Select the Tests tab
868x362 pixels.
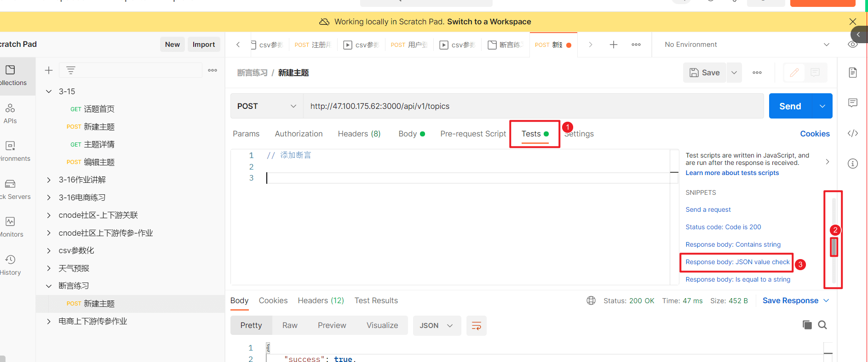click(535, 134)
